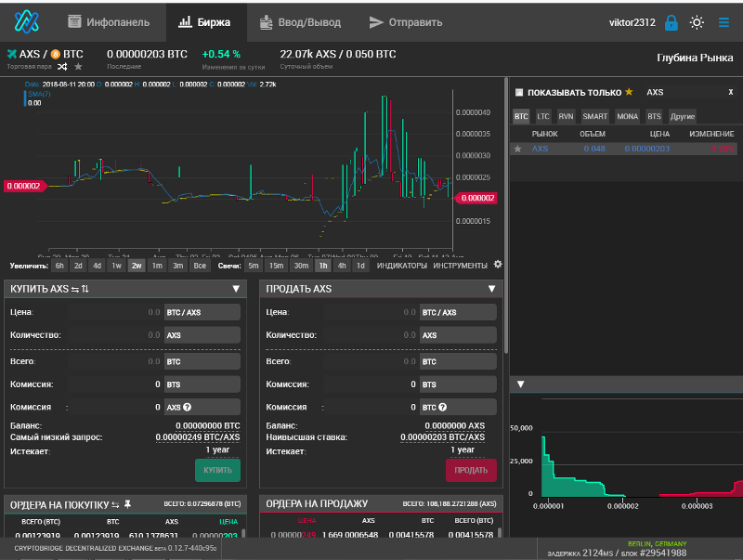
Task: Set chart zoom to Все
Action: pos(200,266)
